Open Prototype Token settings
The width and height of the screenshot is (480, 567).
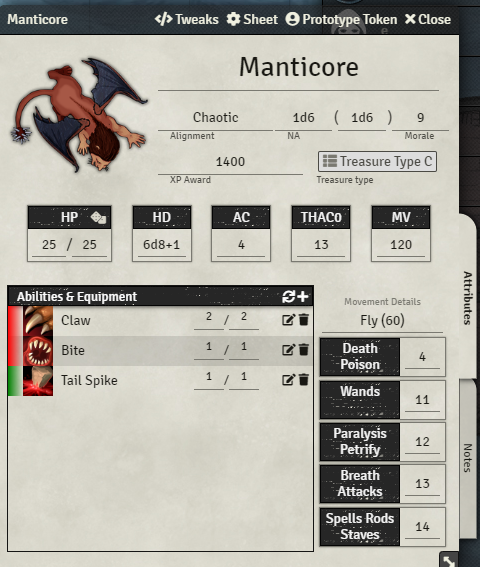click(x=341, y=19)
